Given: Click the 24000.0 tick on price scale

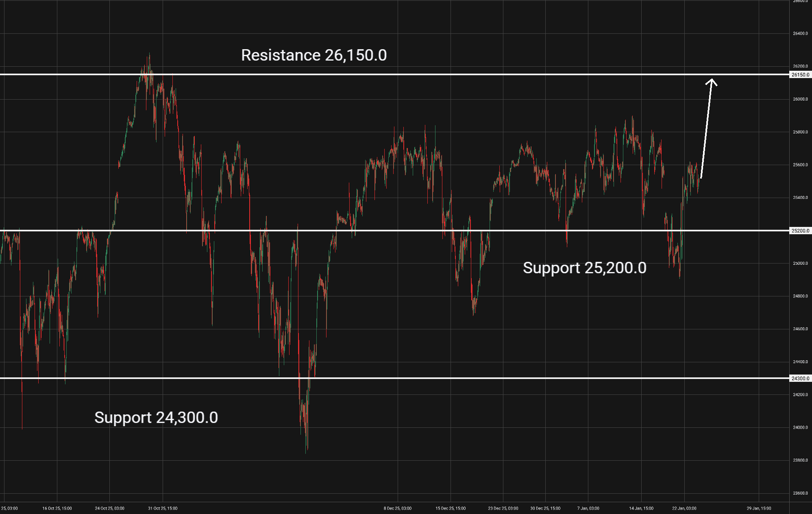Looking at the screenshot, I should 800,427.
